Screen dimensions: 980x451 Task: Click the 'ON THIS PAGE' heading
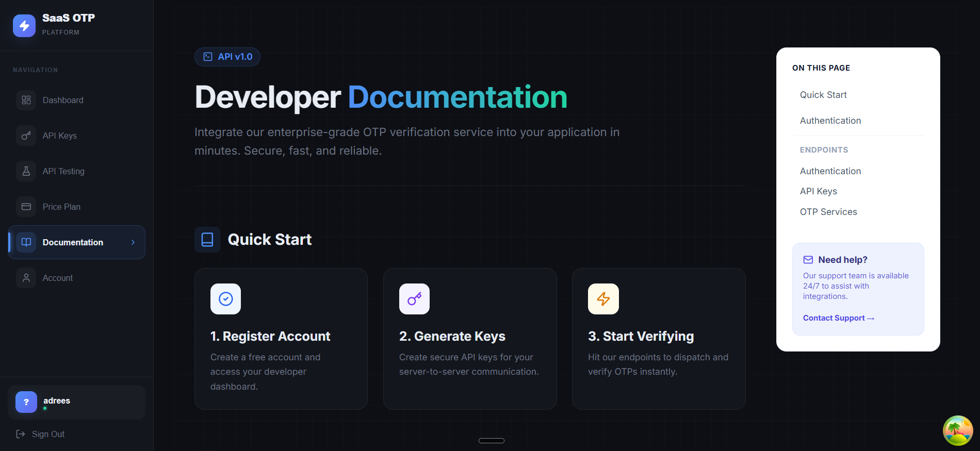[x=821, y=68]
